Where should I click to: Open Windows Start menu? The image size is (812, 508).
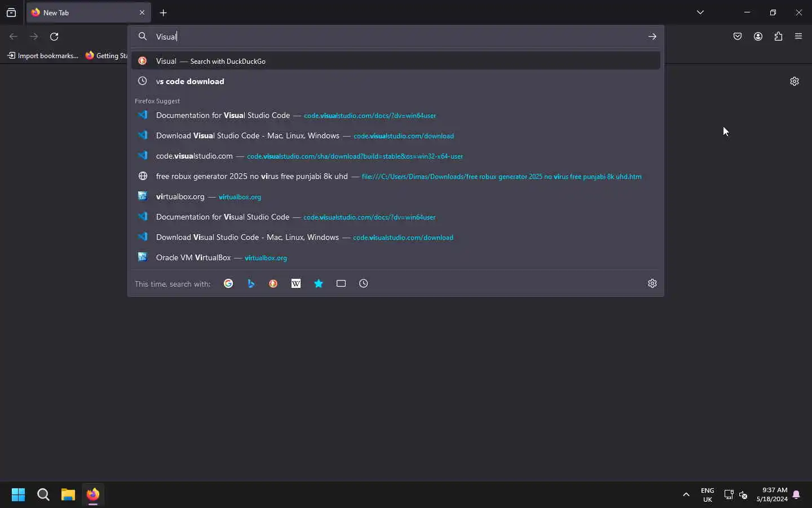coord(18,495)
